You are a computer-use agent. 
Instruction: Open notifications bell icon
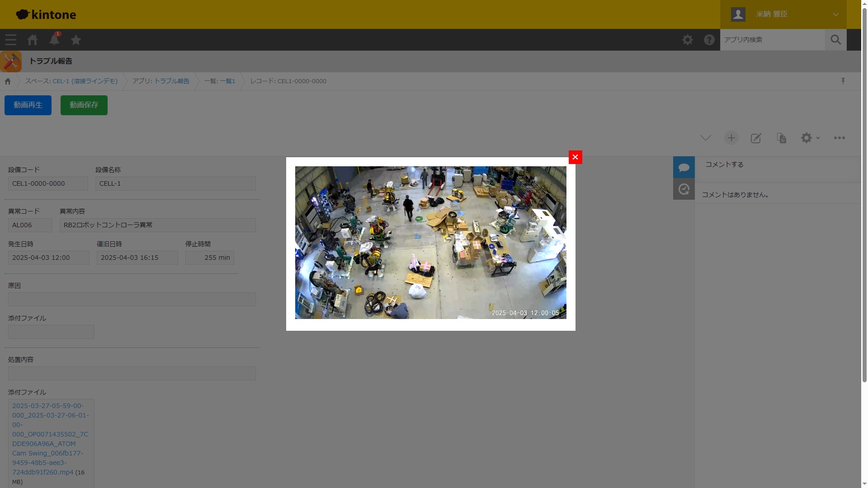tap(54, 39)
